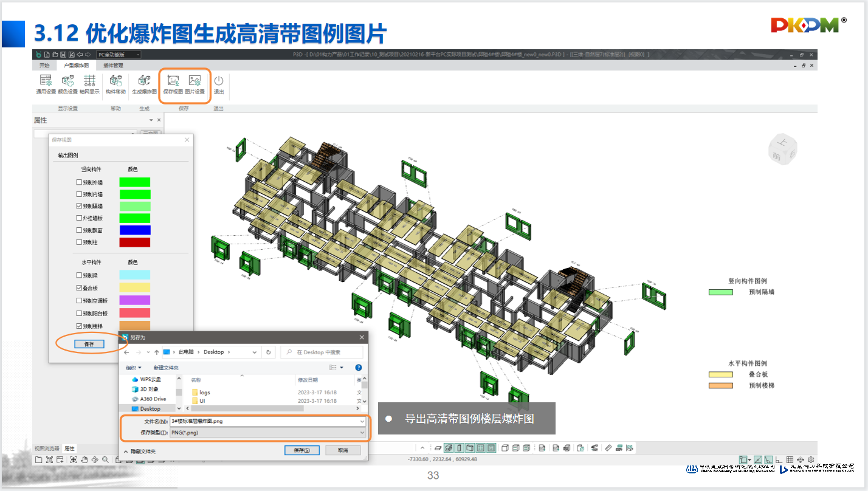This screenshot has height=491, width=868.
Task: Open the 插件管理 ribbon tab
Action: tap(113, 65)
